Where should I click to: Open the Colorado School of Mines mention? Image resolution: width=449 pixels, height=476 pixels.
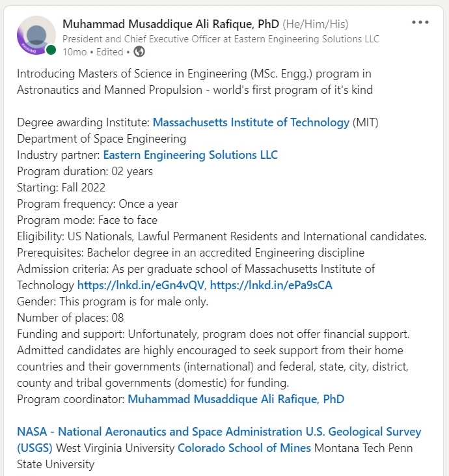(245, 448)
